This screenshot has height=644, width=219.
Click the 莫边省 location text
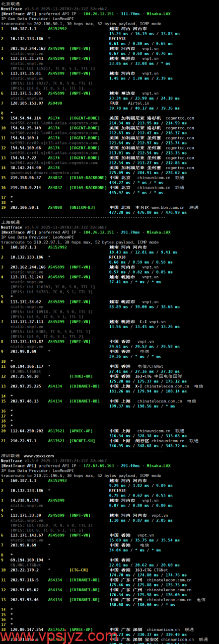129,93
